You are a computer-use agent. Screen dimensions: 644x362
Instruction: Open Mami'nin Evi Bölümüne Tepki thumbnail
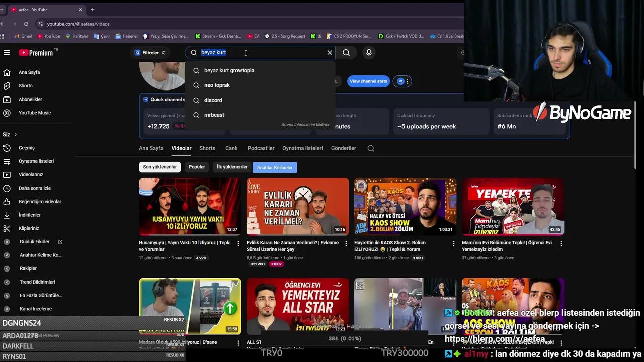pyautogui.click(x=513, y=207)
